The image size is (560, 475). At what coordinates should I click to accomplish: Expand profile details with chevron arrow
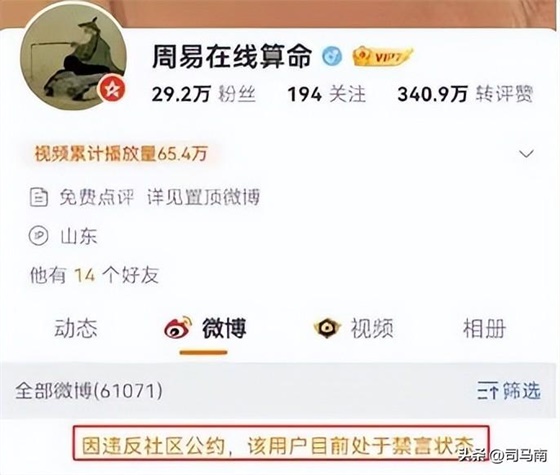pyautogui.click(x=526, y=154)
